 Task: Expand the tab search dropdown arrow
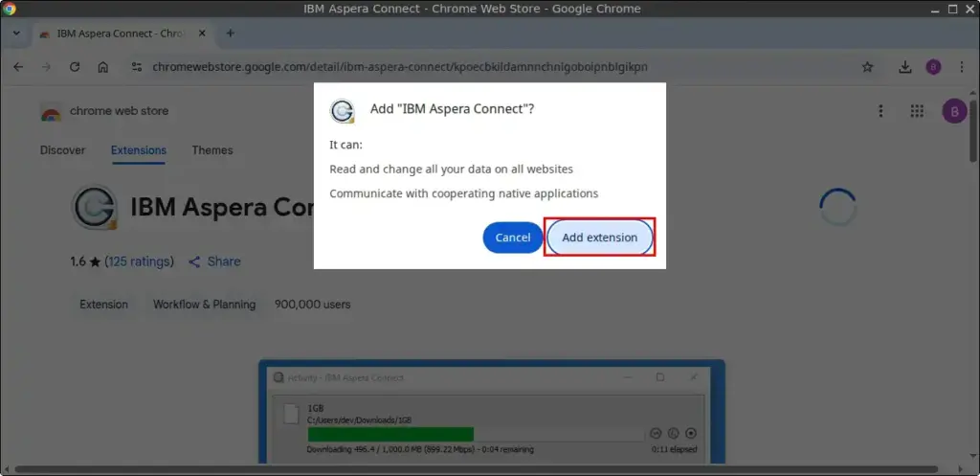(x=16, y=34)
